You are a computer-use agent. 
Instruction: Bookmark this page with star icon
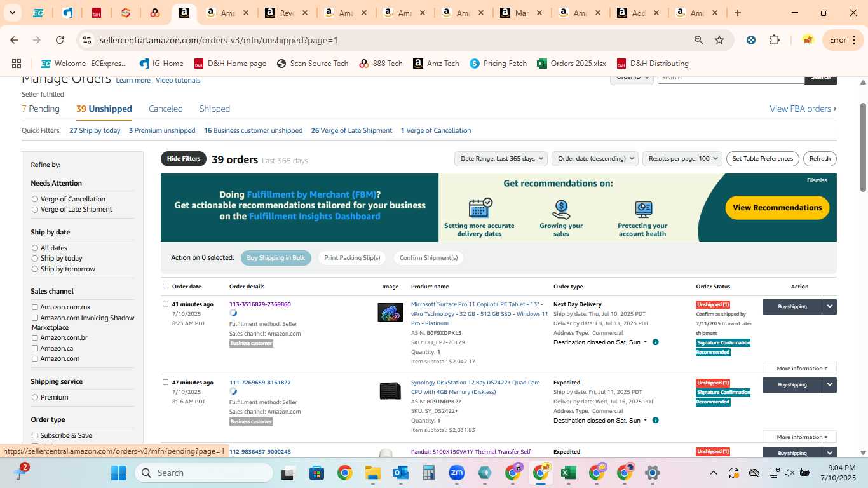click(719, 40)
